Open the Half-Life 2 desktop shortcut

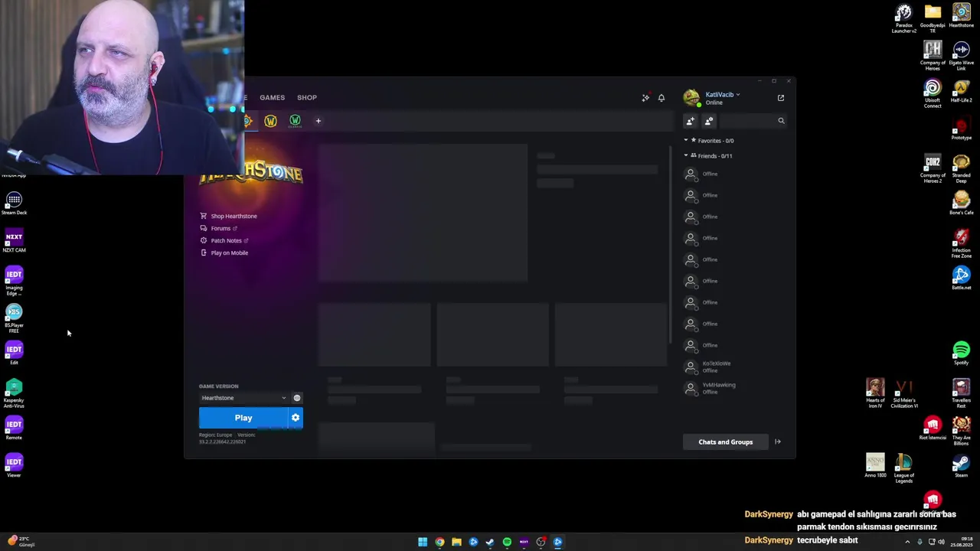click(962, 90)
